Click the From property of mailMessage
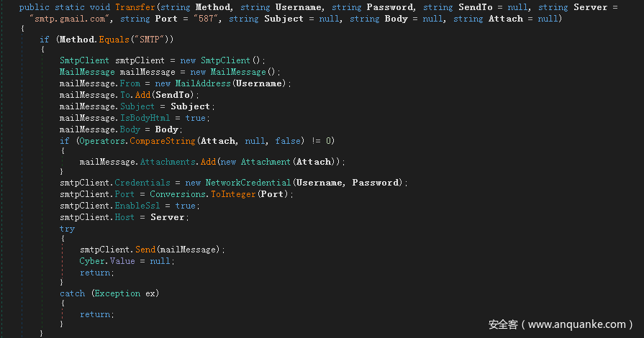 click(x=130, y=83)
